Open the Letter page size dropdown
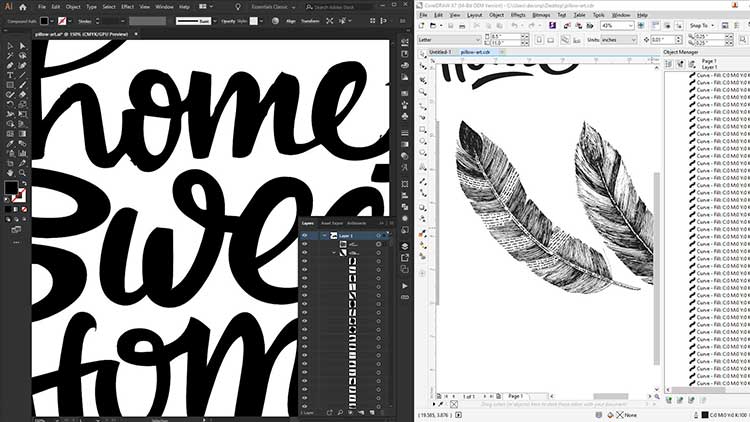The width and height of the screenshot is (750, 422). point(477,40)
